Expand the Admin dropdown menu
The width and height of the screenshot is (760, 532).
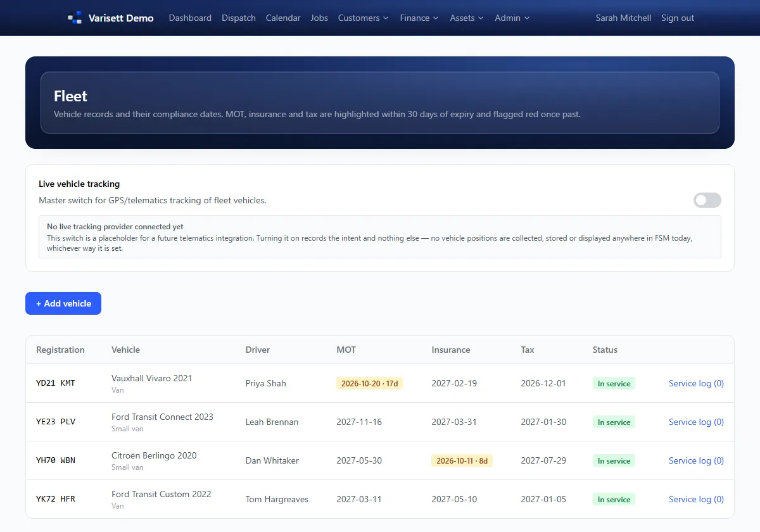(x=512, y=18)
